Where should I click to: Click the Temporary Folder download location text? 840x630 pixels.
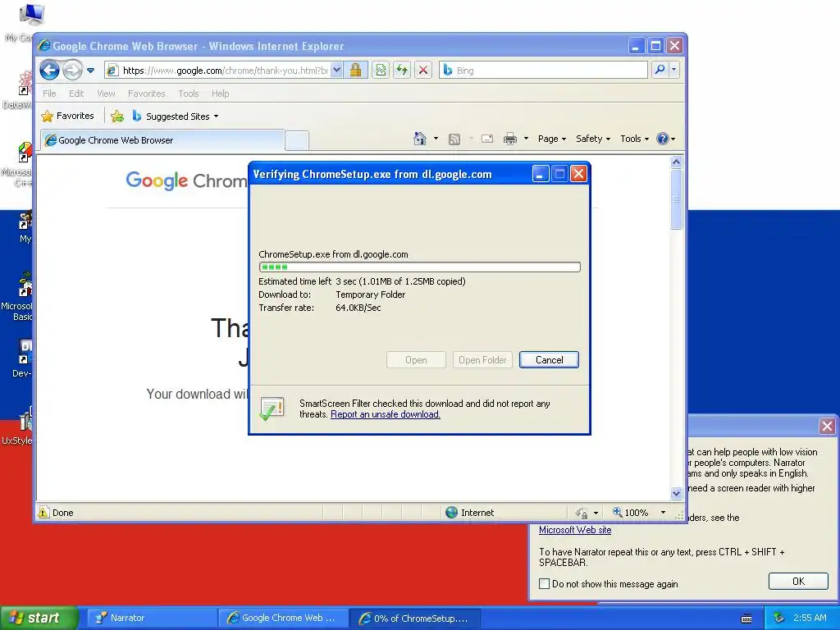[370, 294]
